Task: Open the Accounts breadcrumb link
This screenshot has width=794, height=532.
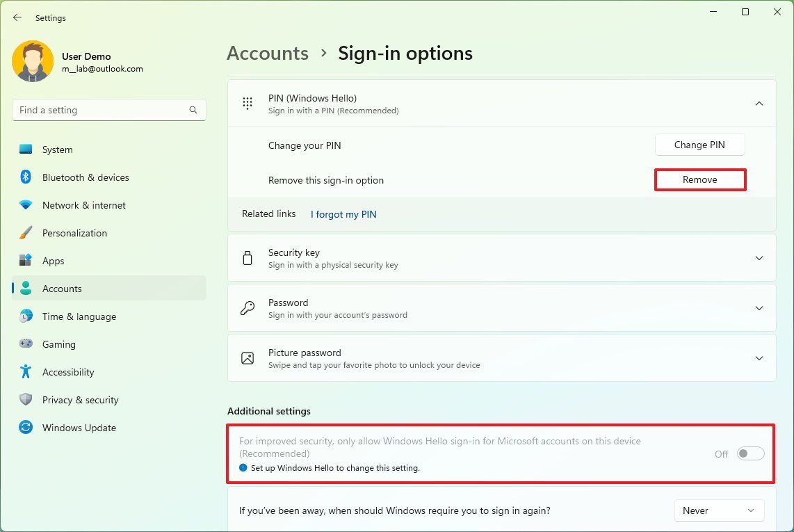Action: 267,53
